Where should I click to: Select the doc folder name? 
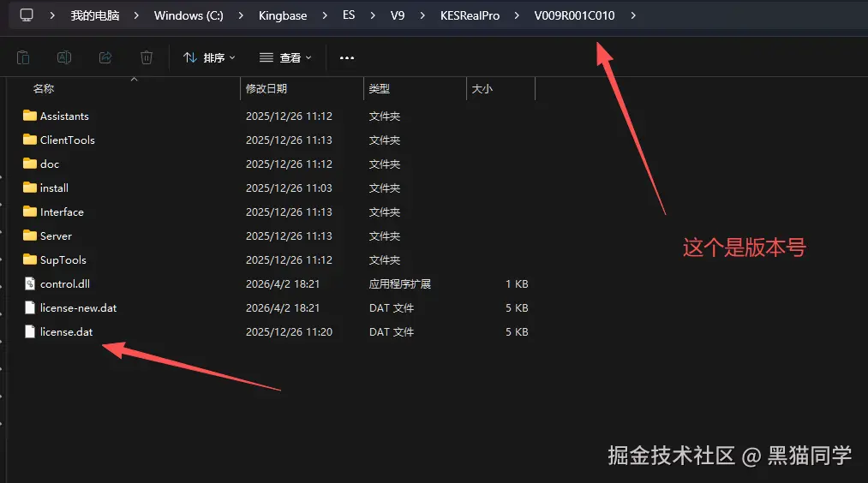[49, 164]
